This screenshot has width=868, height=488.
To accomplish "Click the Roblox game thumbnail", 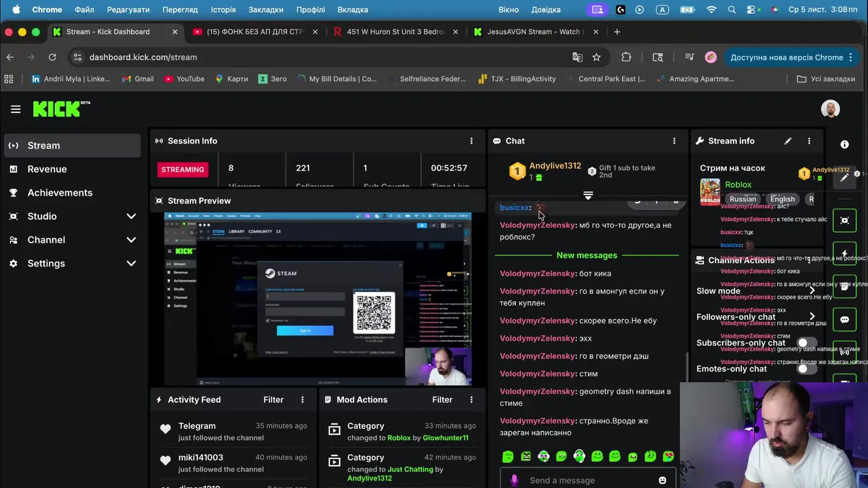I will pos(710,192).
